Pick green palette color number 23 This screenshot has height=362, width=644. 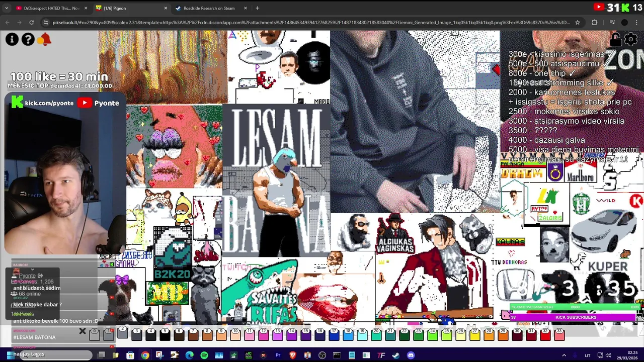click(418, 334)
